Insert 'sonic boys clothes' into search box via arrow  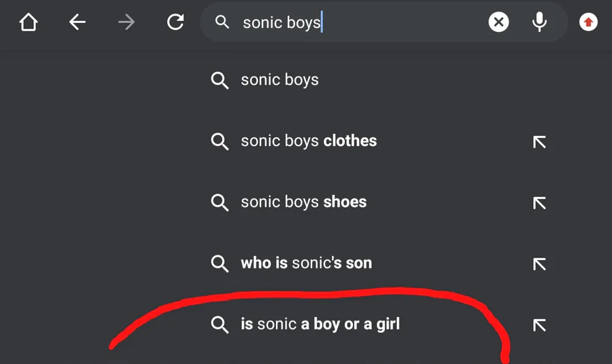click(x=539, y=142)
